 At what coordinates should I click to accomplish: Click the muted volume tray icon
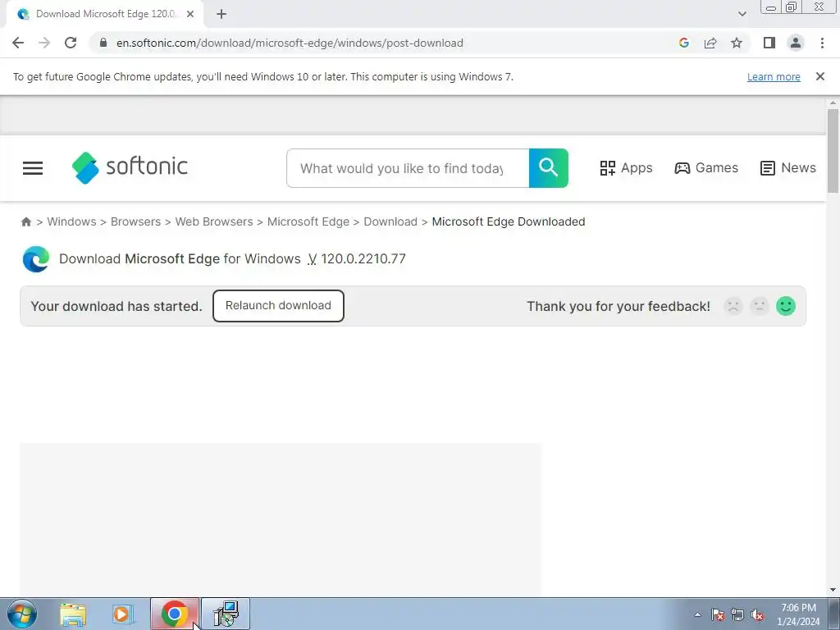tap(757, 614)
